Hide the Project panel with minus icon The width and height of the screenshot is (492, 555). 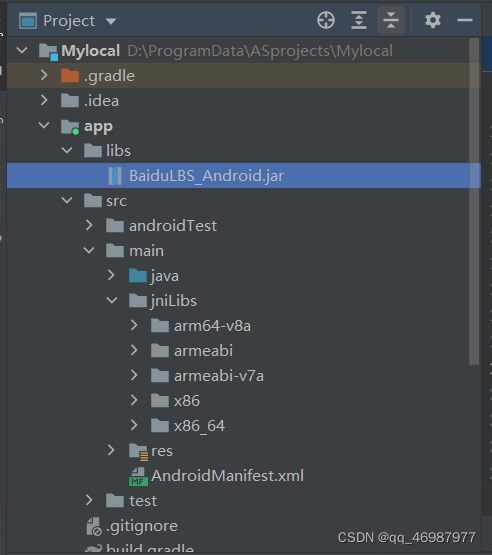[x=465, y=20]
